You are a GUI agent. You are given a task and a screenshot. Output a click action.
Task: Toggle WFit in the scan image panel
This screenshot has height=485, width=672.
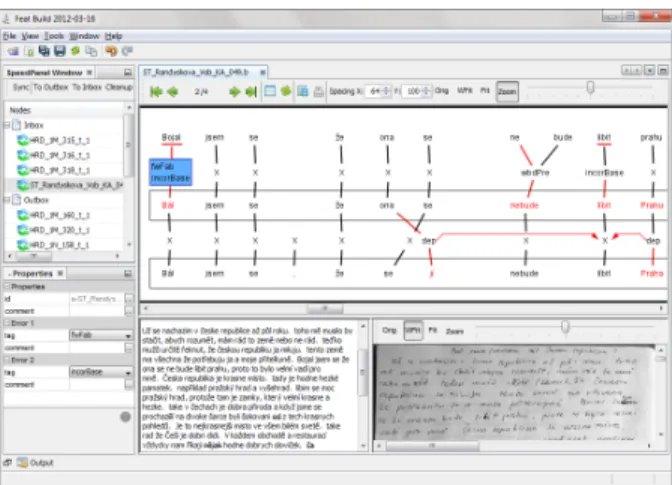pos(413,330)
